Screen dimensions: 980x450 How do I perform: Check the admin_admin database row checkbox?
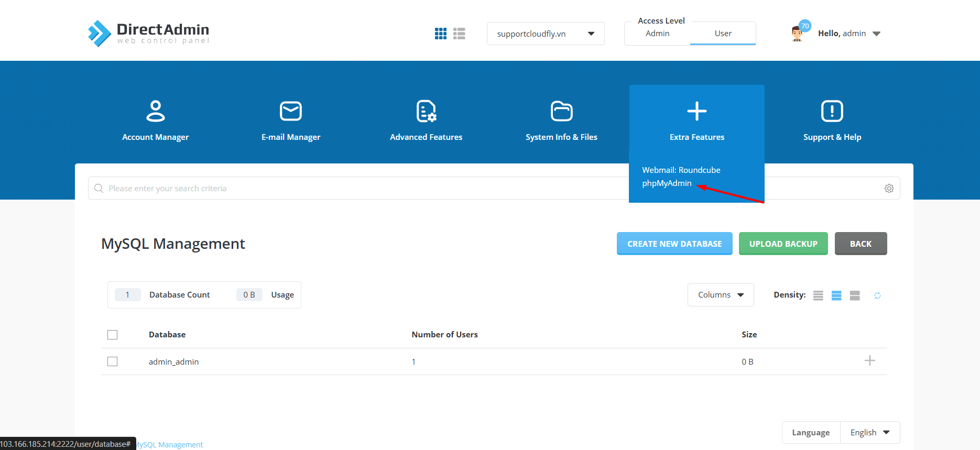(112, 361)
